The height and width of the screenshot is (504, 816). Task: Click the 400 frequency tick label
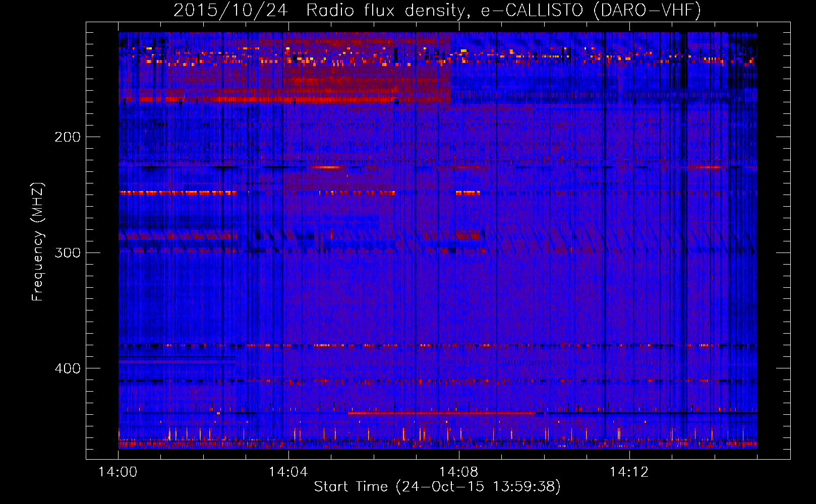[68, 368]
